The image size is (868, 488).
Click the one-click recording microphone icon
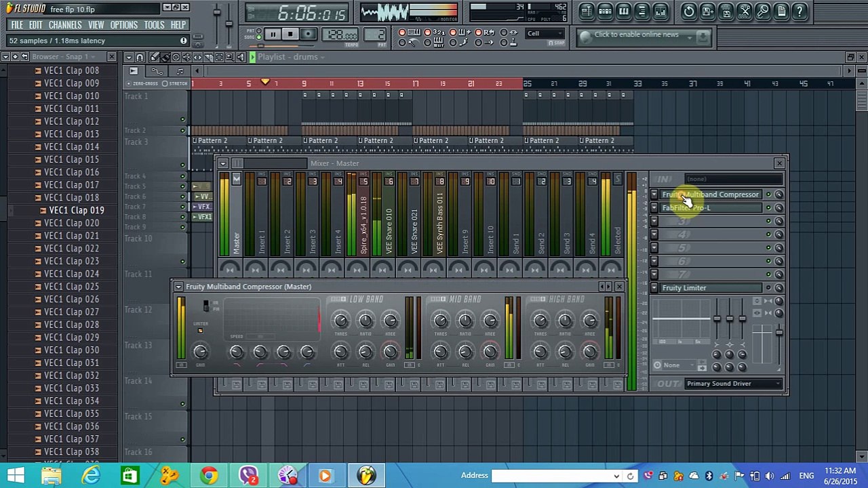point(763,11)
